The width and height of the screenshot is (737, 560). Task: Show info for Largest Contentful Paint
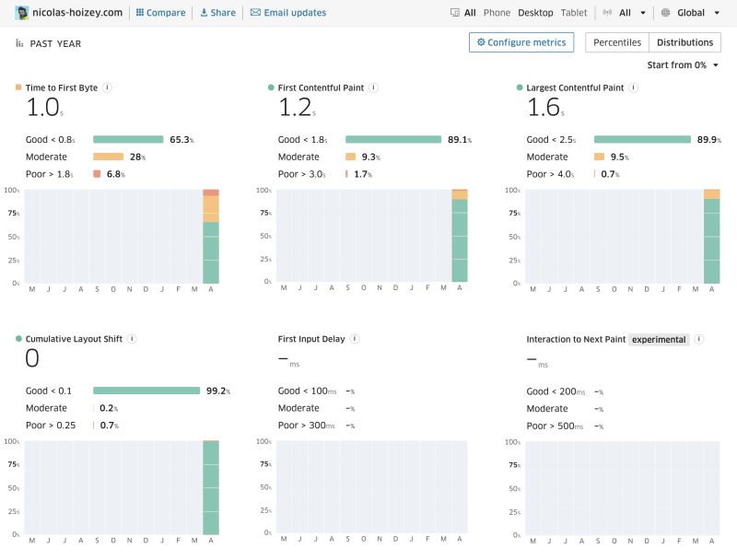point(633,87)
